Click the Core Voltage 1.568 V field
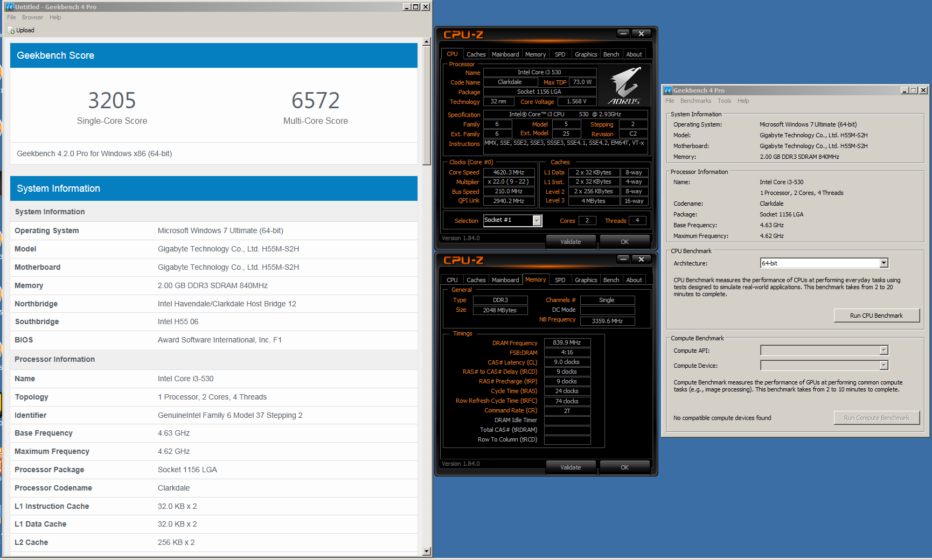The image size is (932, 560). tap(576, 101)
